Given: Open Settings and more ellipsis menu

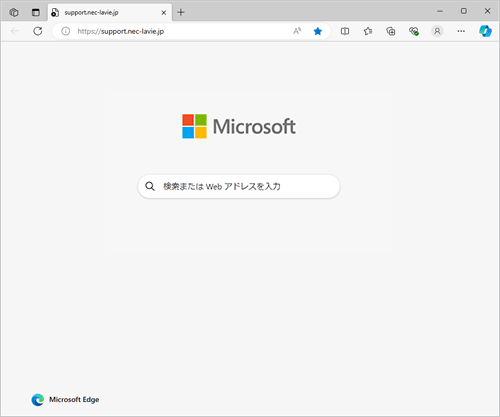Looking at the screenshot, I should point(461,31).
